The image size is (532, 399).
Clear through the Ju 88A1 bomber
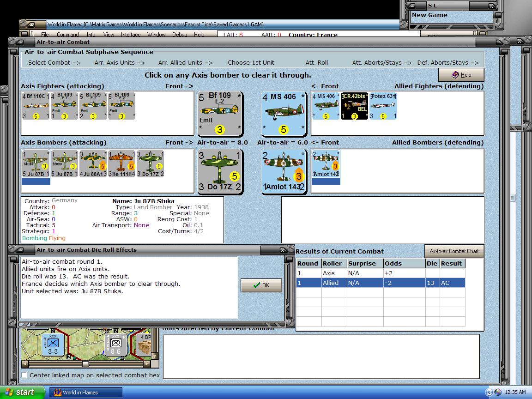93,164
